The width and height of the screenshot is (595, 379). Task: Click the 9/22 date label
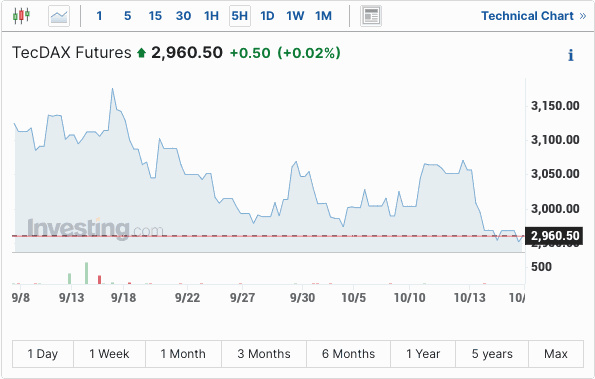coord(187,297)
